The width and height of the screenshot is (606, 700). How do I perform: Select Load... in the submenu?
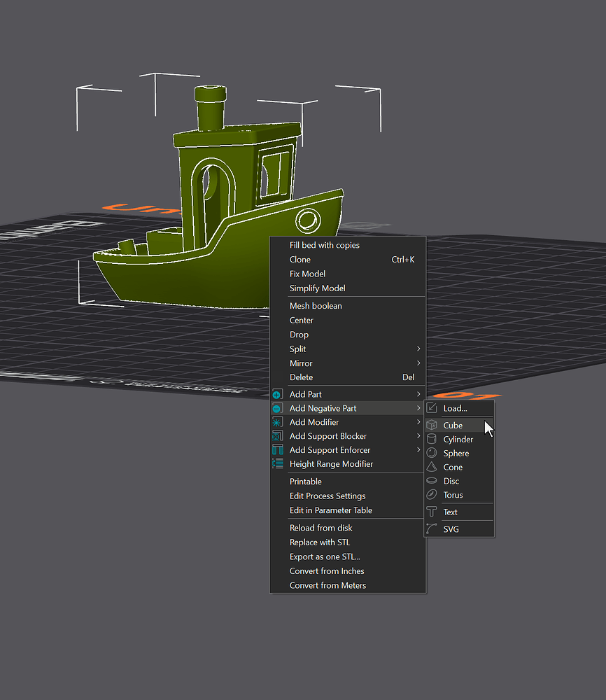tap(459, 408)
